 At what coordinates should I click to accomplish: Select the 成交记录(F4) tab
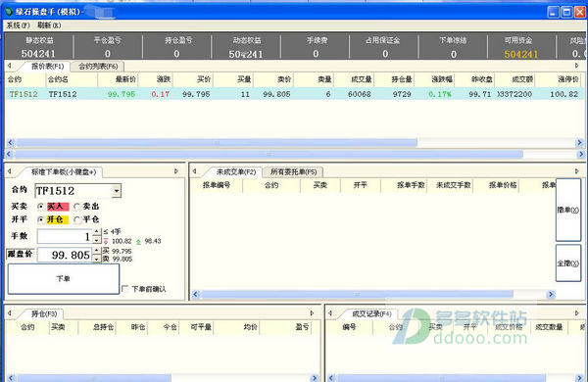[x=371, y=313]
